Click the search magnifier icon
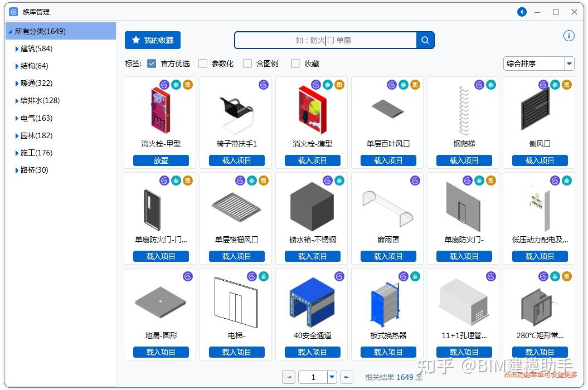Screen dimensions: 588x390 point(425,40)
